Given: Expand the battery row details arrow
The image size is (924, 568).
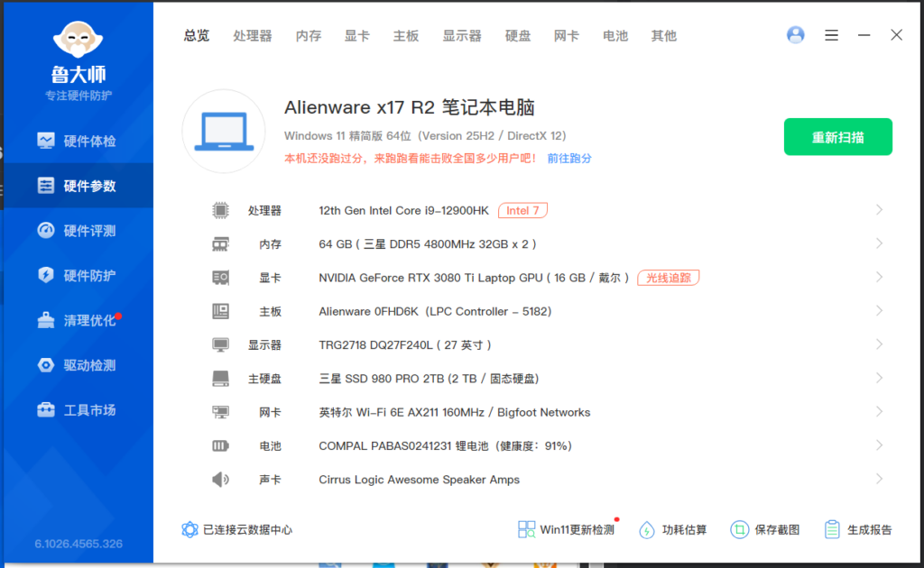Looking at the screenshot, I should pos(879,445).
